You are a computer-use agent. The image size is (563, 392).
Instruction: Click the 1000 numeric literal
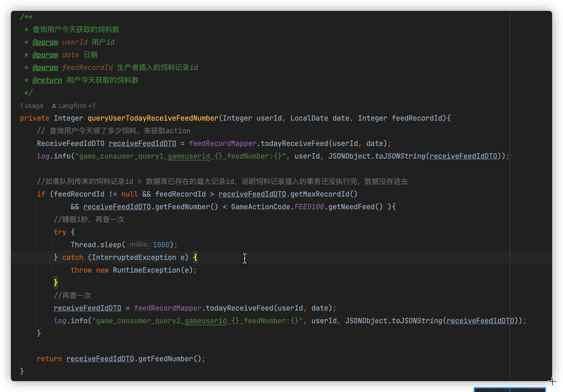pyautogui.click(x=161, y=245)
